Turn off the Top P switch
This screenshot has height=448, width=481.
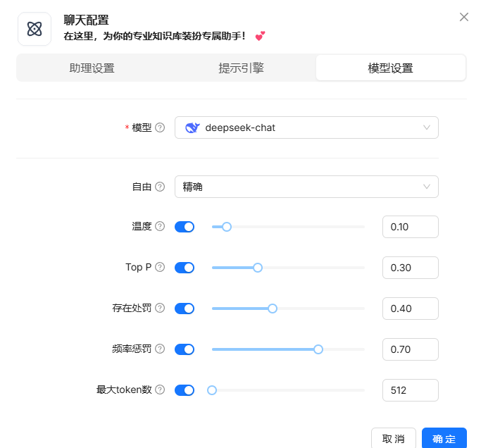click(185, 268)
